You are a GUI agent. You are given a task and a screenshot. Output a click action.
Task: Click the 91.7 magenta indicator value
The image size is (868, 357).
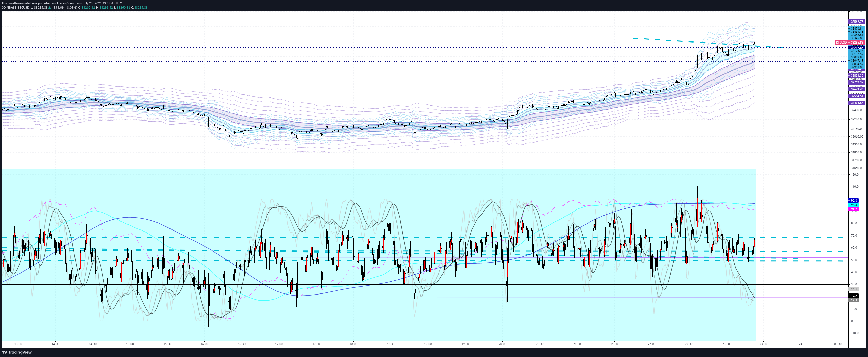click(x=854, y=209)
